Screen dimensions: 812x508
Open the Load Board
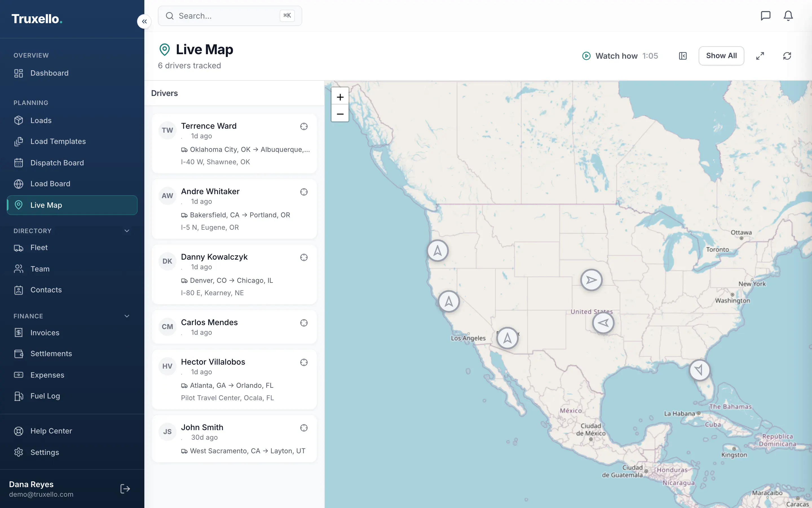72,184
